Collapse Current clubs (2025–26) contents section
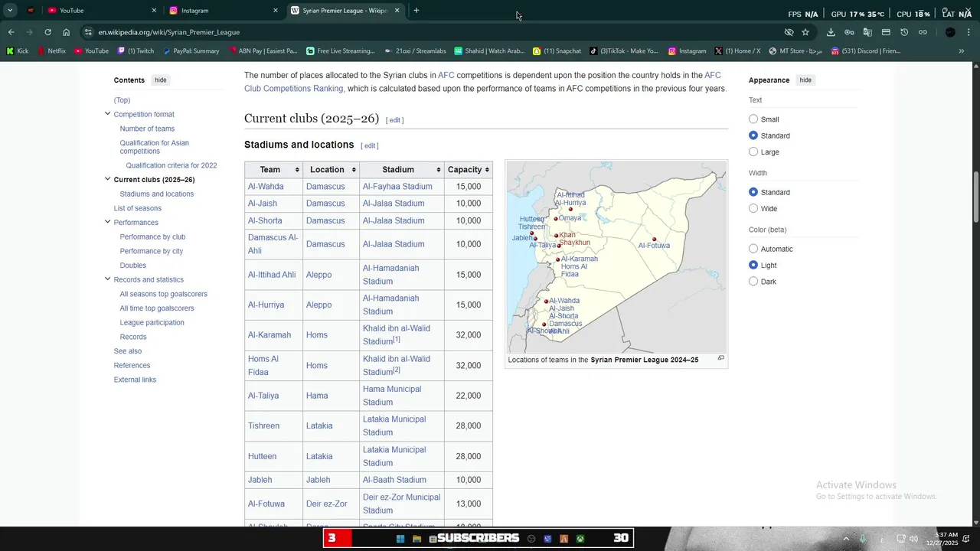Screen dimensions: 980x551 point(107,179)
